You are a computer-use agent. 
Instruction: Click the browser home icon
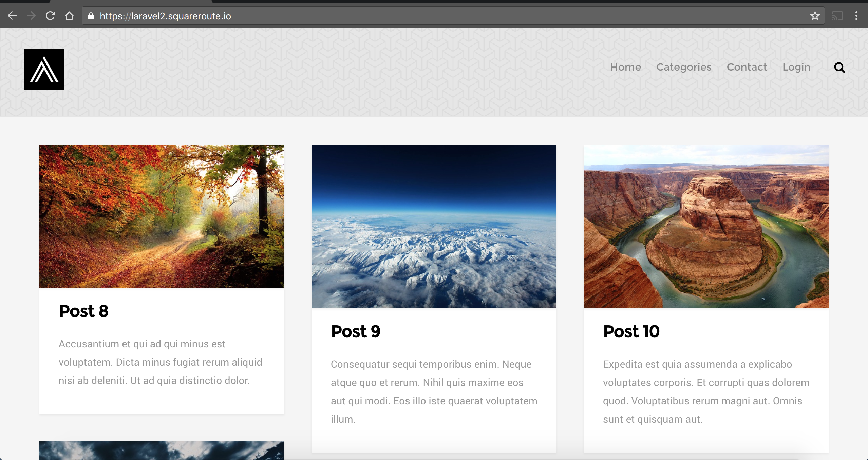[69, 16]
